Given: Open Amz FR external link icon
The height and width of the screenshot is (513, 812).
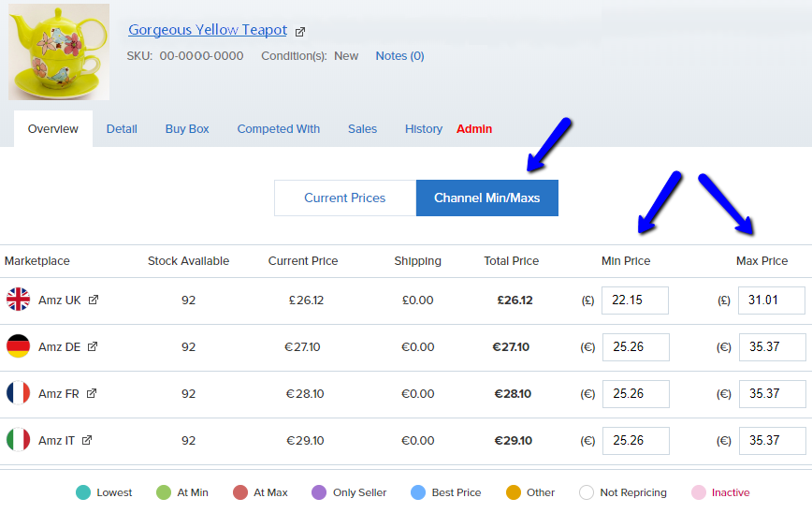Looking at the screenshot, I should (x=92, y=394).
